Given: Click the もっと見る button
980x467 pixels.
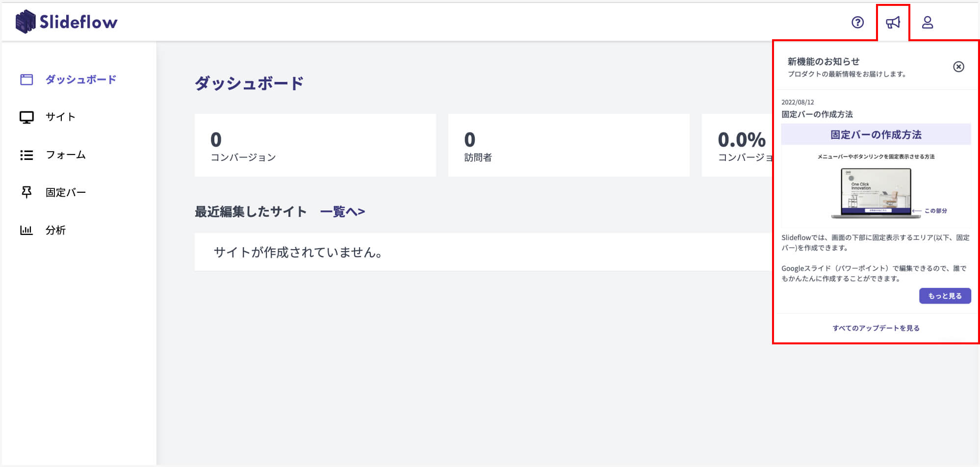Looking at the screenshot, I should (945, 296).
